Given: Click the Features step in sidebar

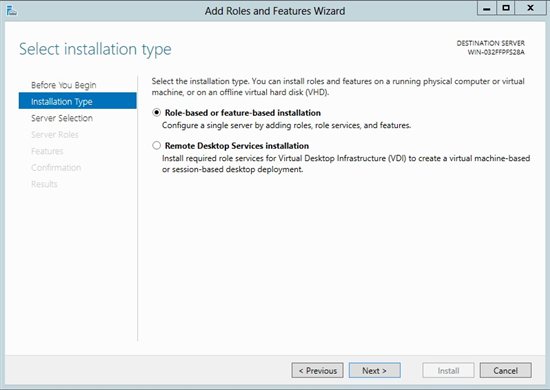Looking at the screenshot, I should coord(47,151).
